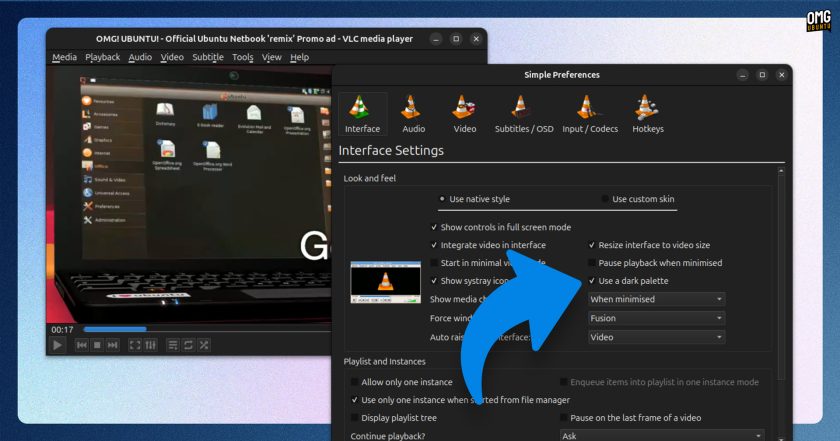Click the preferences scrollbar up arrow
840x441 pixels.
pyautogui.click(x=781, y=171)
